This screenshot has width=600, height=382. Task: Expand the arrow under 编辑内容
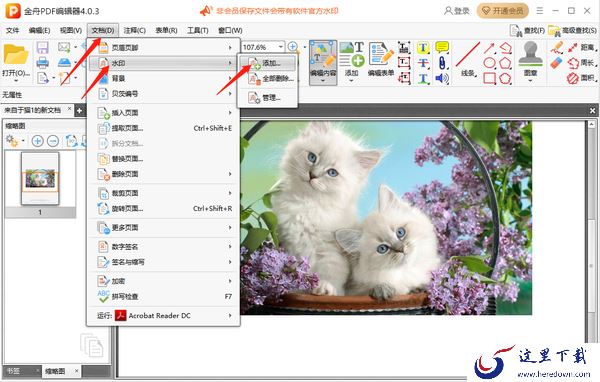[323, 81]
